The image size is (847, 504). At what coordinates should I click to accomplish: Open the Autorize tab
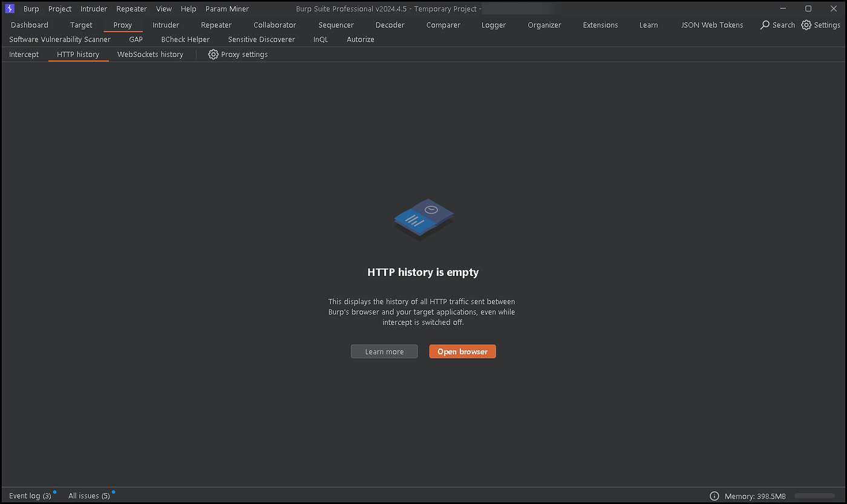(x=361, y=39)
